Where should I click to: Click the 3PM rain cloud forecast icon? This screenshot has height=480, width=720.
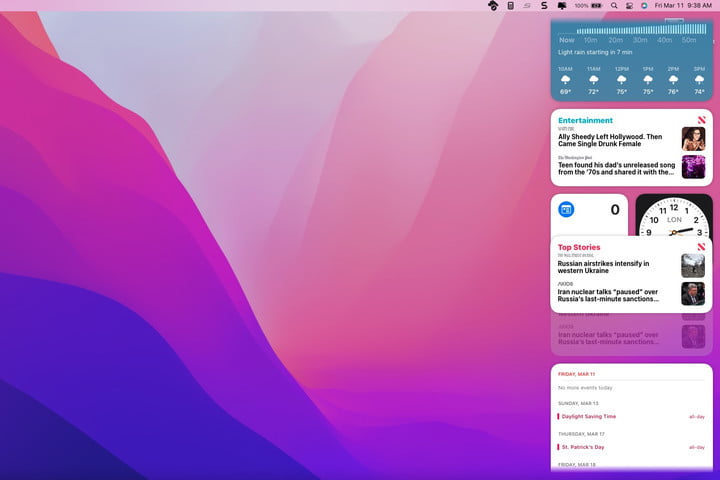click(699, 80)
